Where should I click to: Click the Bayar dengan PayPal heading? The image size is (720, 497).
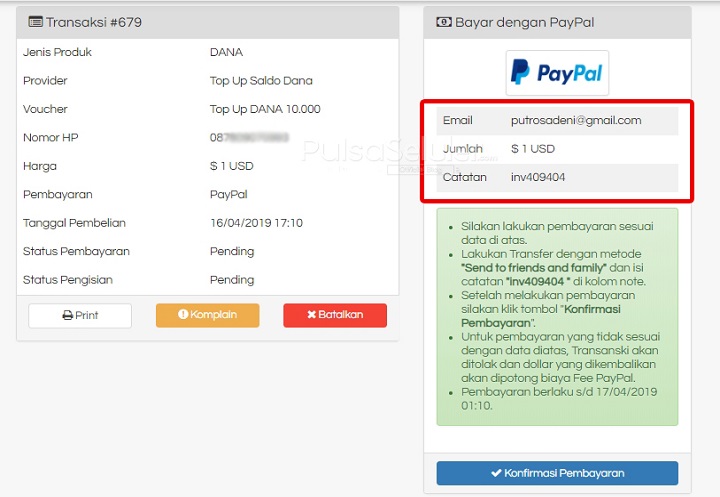point(524,22)
